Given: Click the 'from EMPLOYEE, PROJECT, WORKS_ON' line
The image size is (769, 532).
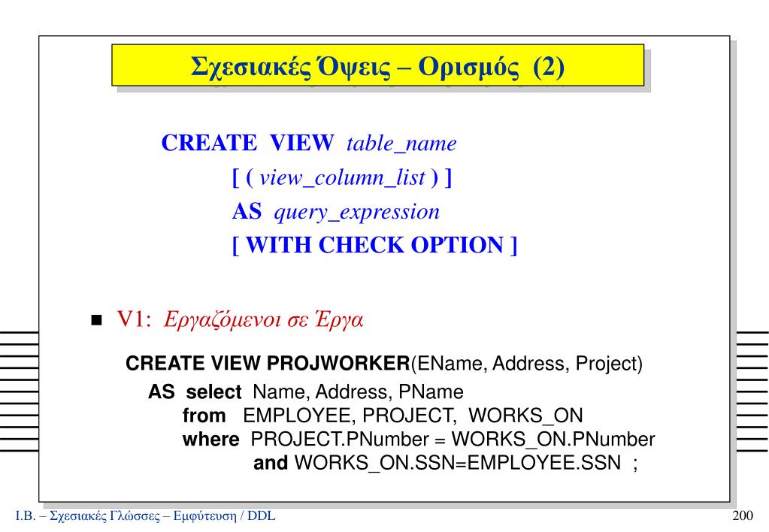Looking at the screenshot, I should pyautogui.click(x=383, y=416).
